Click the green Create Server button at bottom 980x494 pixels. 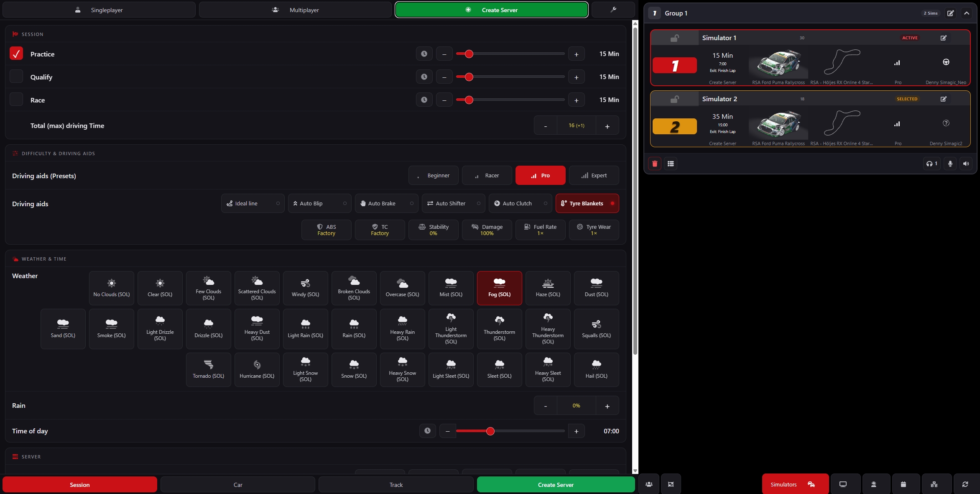556,485
